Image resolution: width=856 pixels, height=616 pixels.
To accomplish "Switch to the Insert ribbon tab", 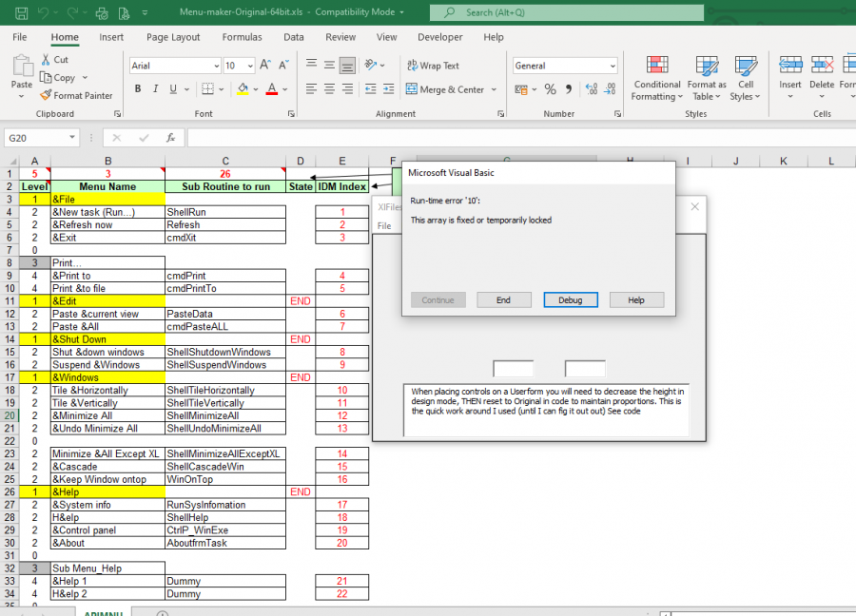I will pyautogui.click(x=111, y=37).
